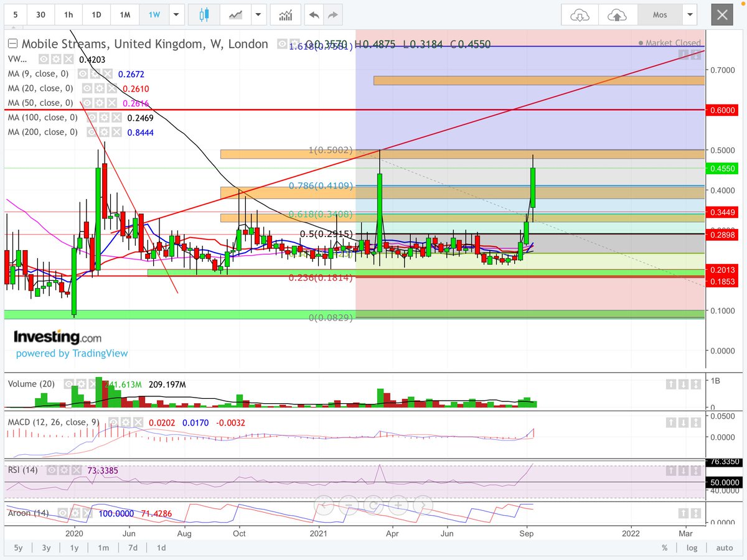Viewport: 747px width, 560px height.
Task: Toggle percent scale mode
Action: (665, 548)
